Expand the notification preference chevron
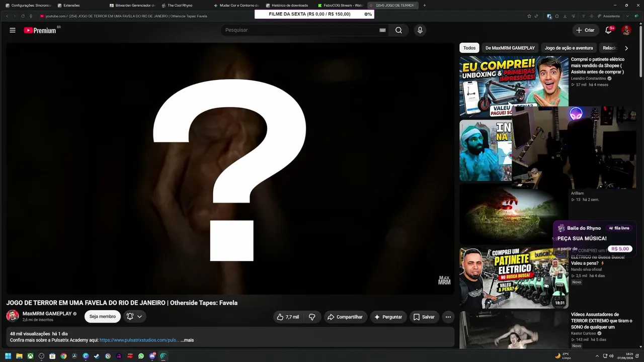Screen dimensions: 644x362 (139, 317)
